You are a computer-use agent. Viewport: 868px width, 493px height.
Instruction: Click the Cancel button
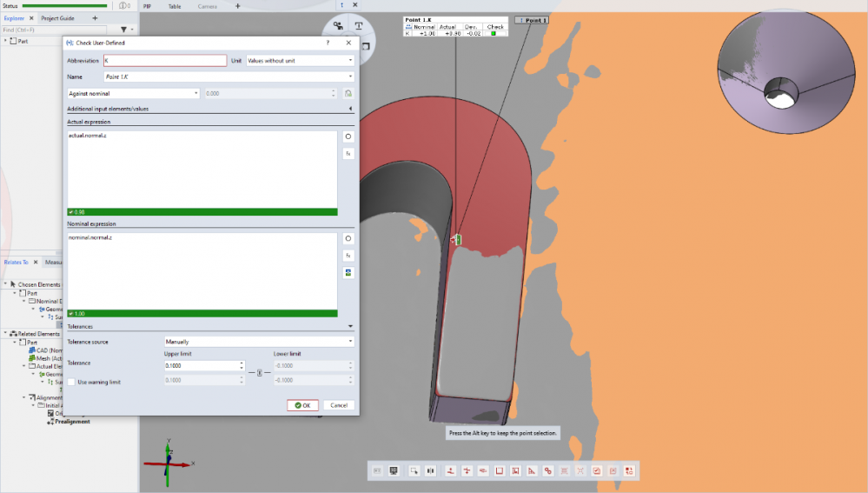click(x=338, y=405)
